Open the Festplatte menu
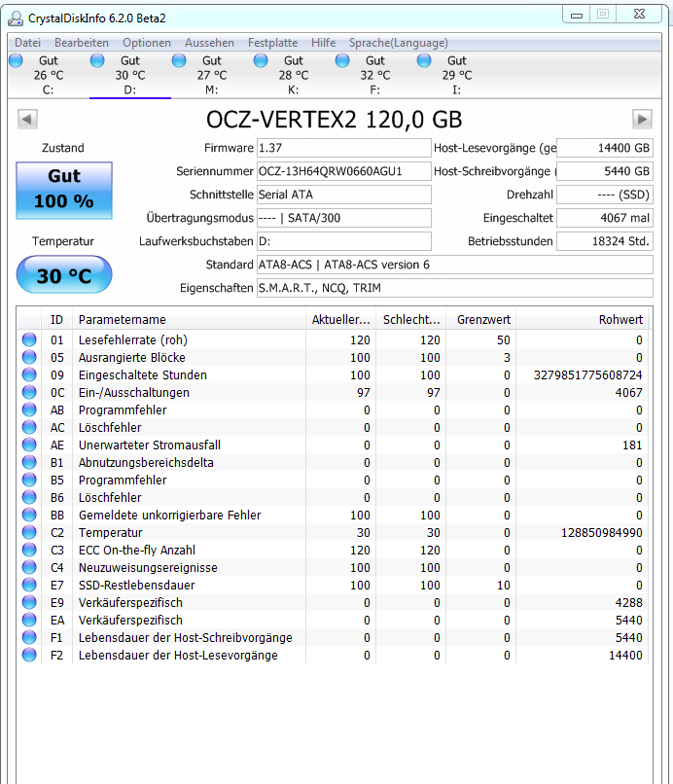 pos(272,43)
